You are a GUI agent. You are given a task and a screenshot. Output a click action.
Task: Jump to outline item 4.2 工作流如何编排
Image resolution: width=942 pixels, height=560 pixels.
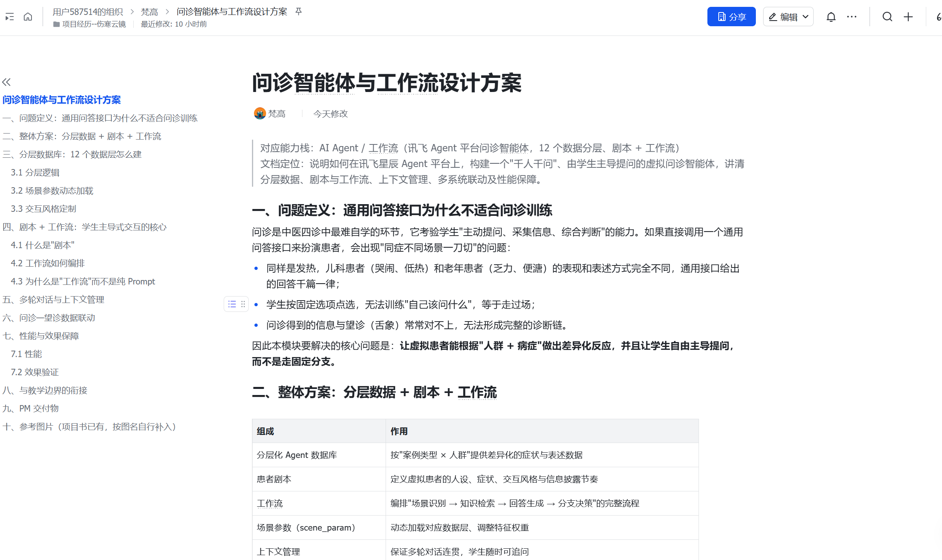click(x=48, y=263)
